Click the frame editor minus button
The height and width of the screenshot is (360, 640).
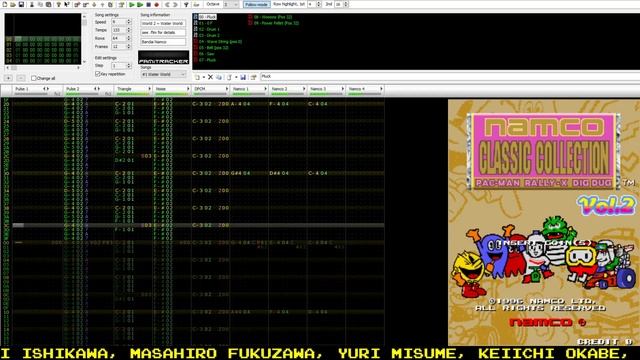[x=21, y=78]
